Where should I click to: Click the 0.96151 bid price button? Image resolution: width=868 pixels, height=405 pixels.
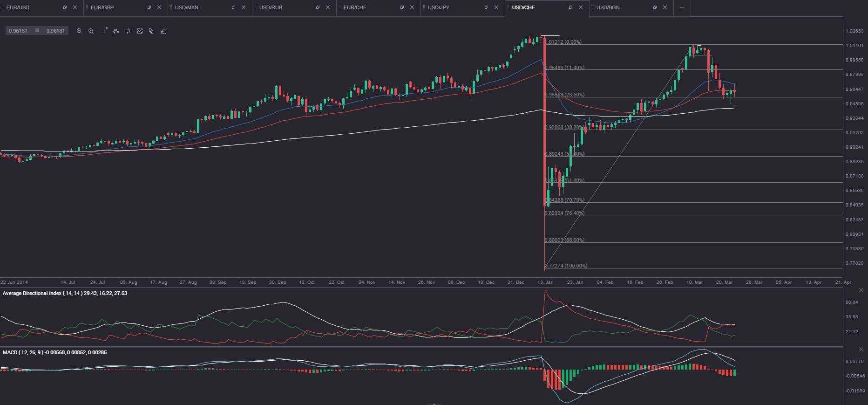tap(18, 31)
